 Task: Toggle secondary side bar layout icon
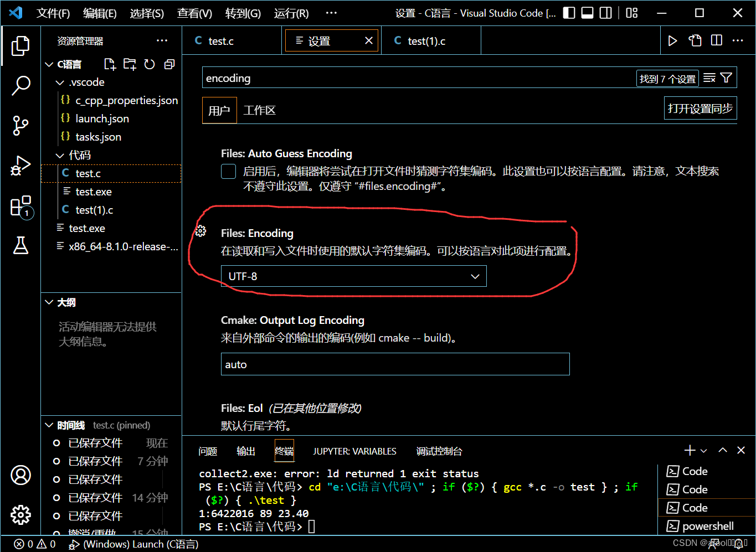tap(606, 13)
